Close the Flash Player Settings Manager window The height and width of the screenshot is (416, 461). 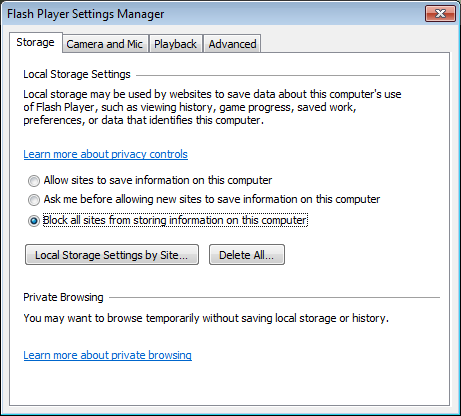pos(440,13)
